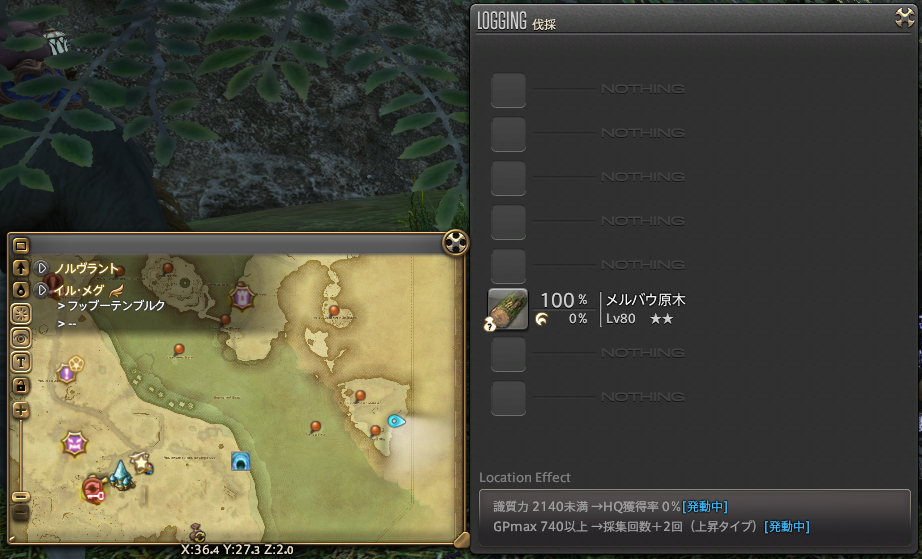The width and height of the screenshot is (922, 559).
Task: Expand the ノルヴラント region dropdown
Action: [41, 268]
